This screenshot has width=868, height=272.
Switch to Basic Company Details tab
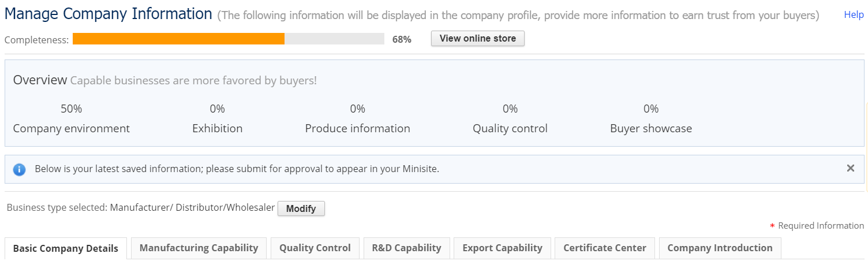click(66, 248)
